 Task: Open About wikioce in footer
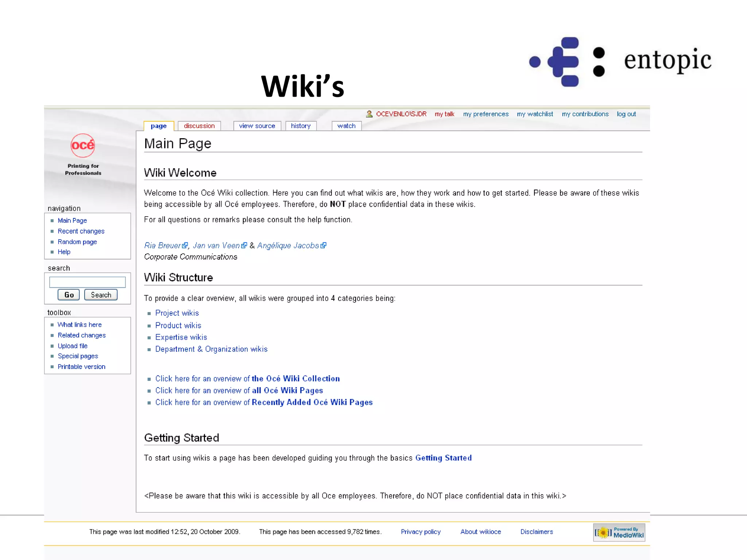480,532
